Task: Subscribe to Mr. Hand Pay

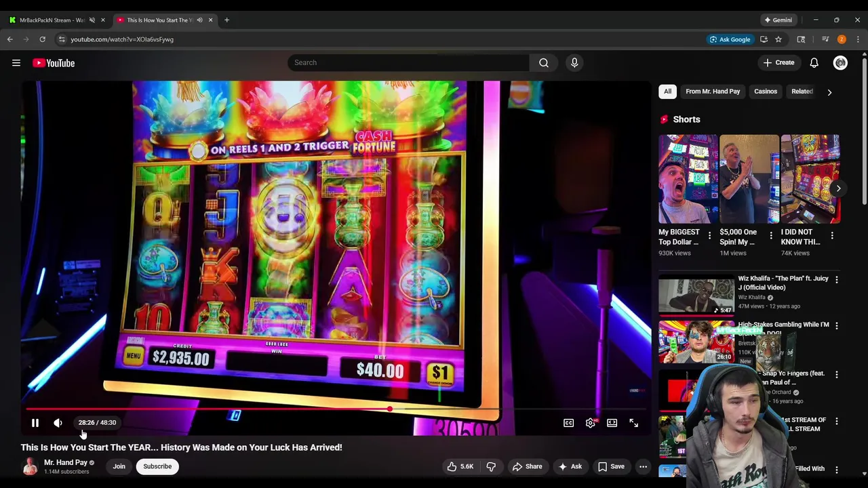Action: point(157,466)
